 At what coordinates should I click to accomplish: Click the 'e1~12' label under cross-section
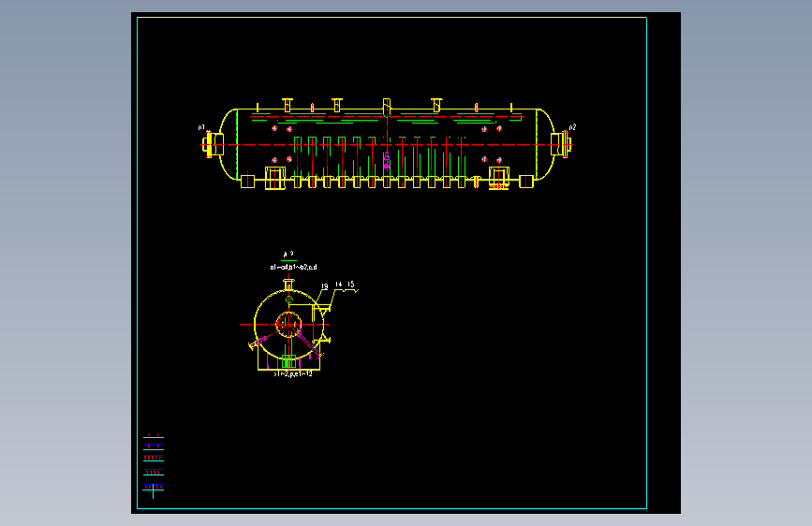(x=304, y=373)
